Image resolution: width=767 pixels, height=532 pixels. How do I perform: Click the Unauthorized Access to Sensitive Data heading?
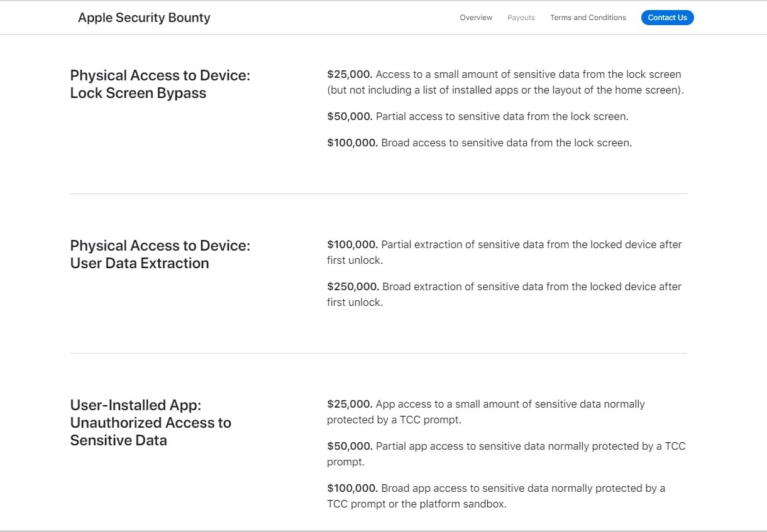coord(151,423)
